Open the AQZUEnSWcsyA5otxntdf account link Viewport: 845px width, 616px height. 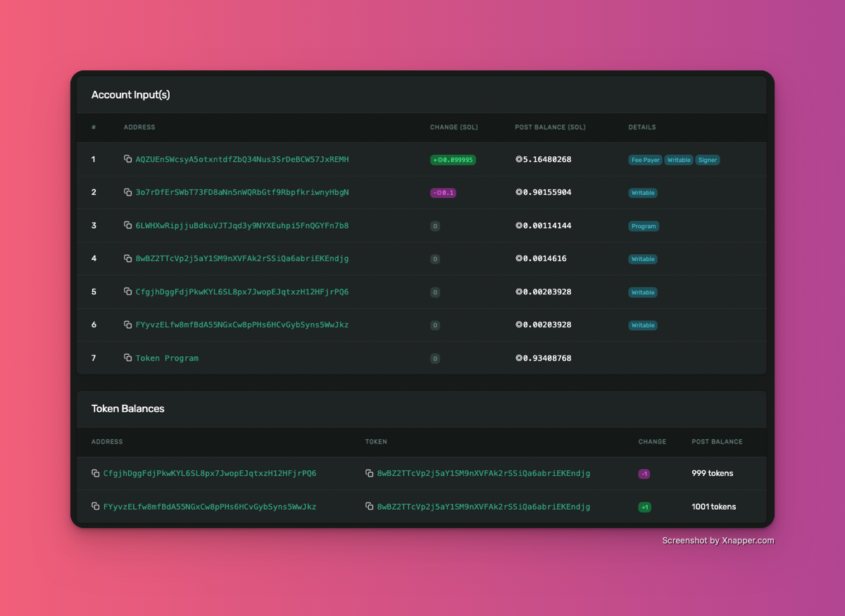(242, 159)
